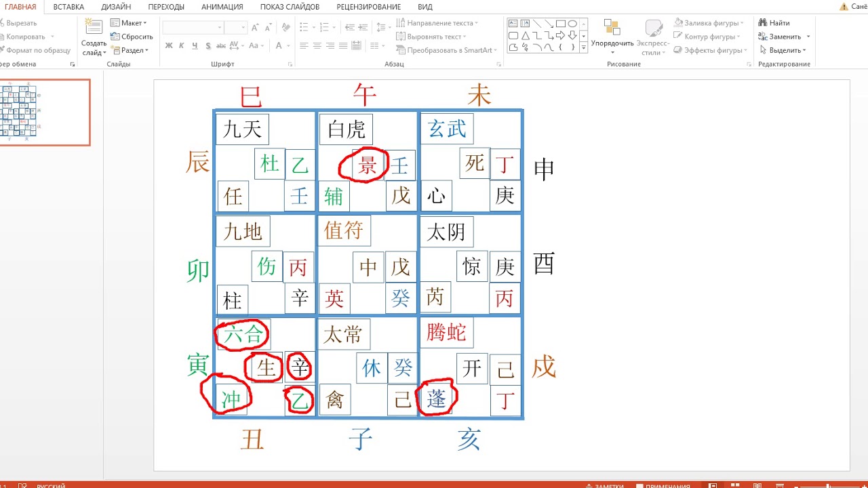Toggle underline Ч formatting
Viewport: 868px width, 488px height.
coord(195,46)
